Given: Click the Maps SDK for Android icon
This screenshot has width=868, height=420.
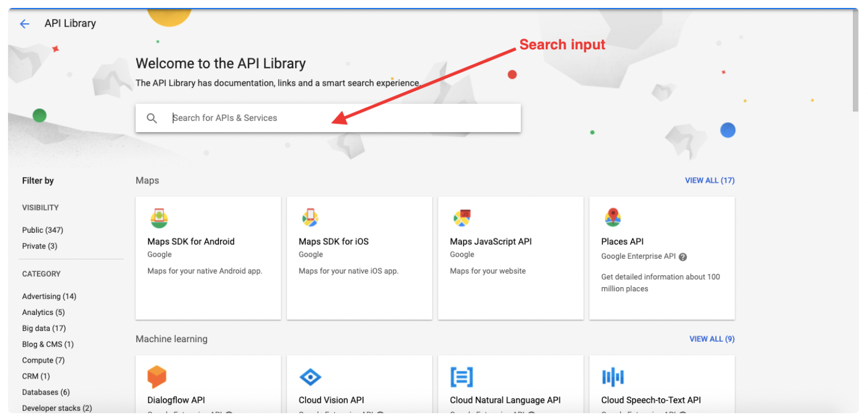Looking at the screenshot, I should 159,218.
